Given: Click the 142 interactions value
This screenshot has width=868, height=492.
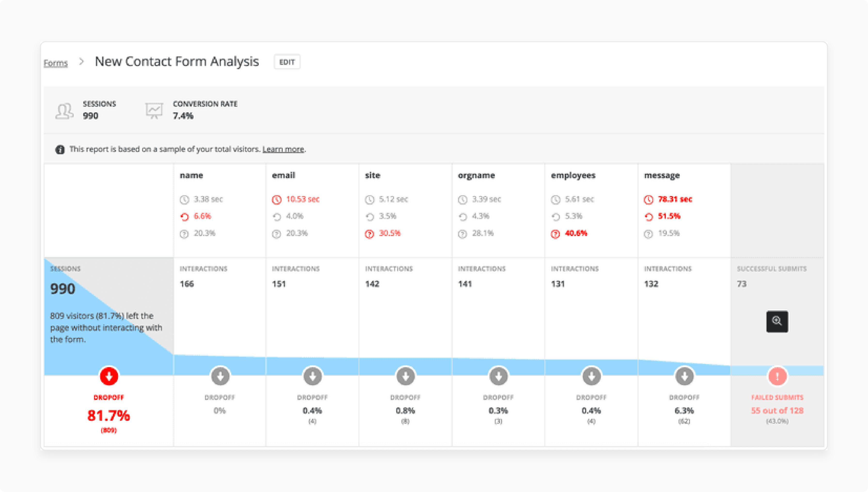Looking at the screenshot, I should pos(372,284).
